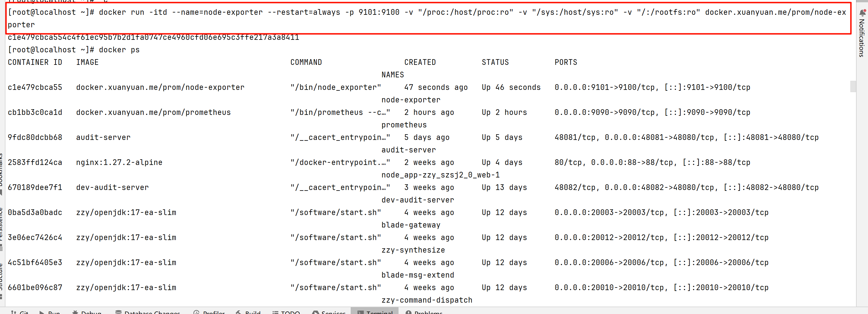Show the Database Changes panel

(x=148, y=312)
